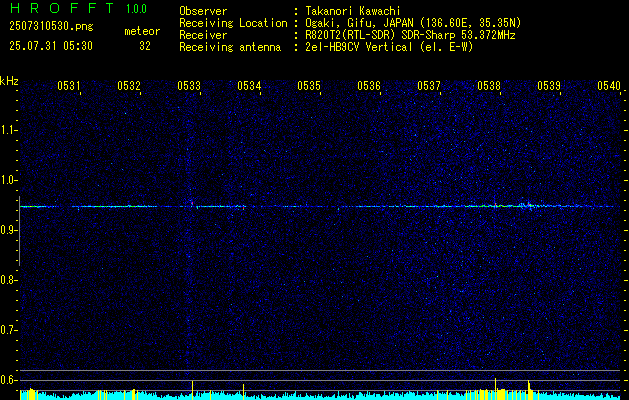This screenshot has height=400, width=629.
Task: Click the 1.1 kHz axis label
Action: 8,130
